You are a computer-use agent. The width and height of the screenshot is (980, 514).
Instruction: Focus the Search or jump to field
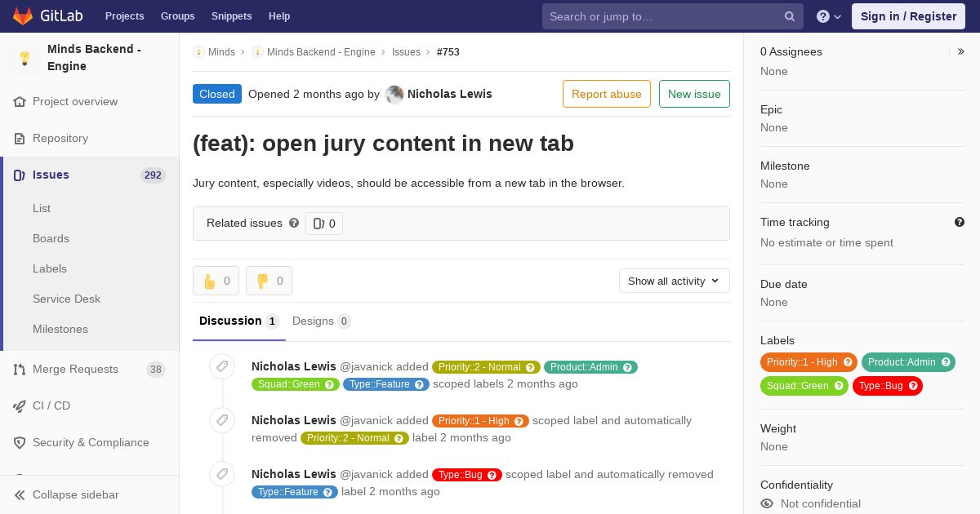click(673, 16)
